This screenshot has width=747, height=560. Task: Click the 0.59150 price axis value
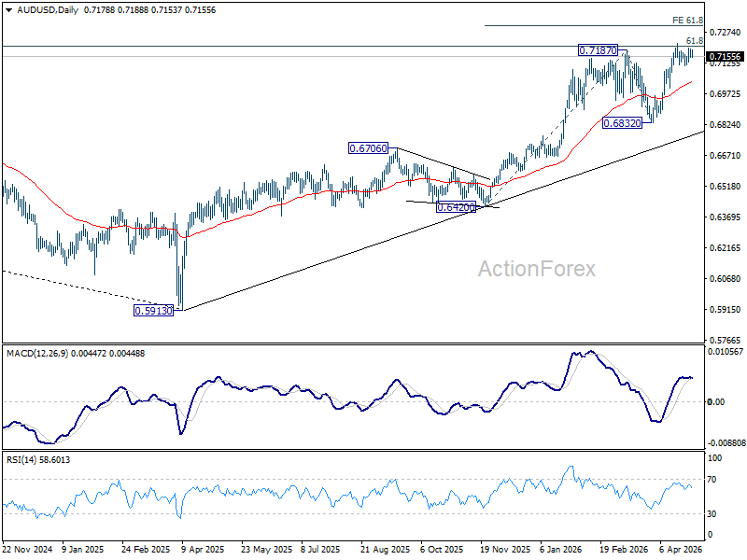click(x=726, y=310)
